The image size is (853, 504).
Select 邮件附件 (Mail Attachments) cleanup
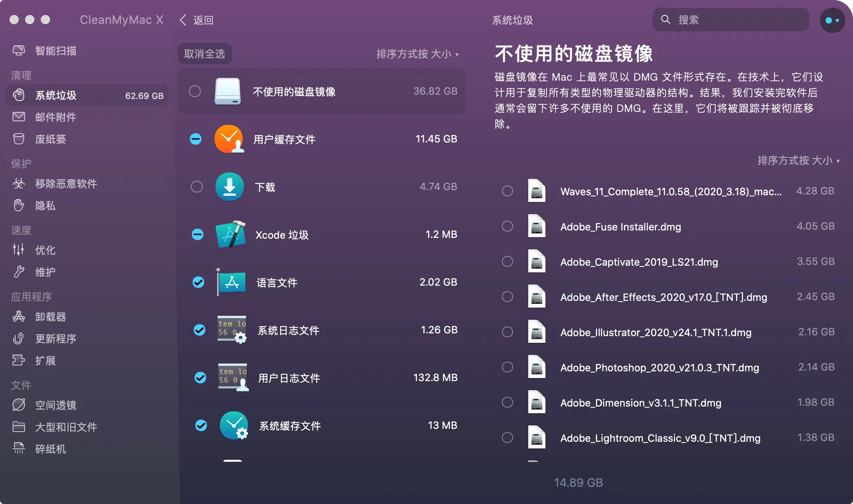pos(56,117)
